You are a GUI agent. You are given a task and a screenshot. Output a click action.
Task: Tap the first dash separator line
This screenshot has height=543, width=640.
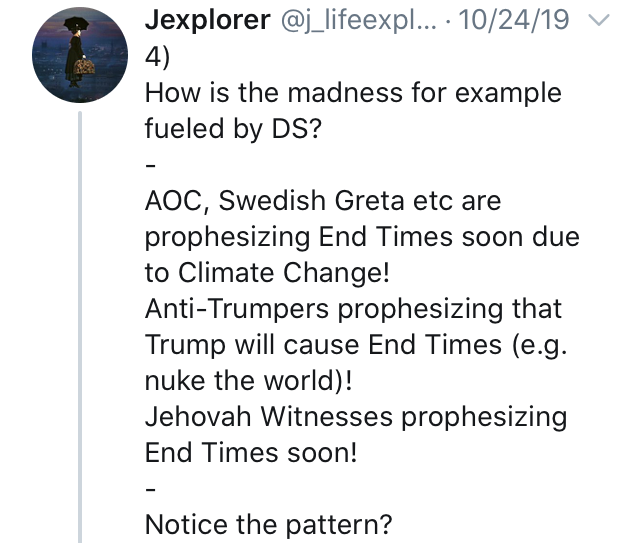[x=150, y=165]
